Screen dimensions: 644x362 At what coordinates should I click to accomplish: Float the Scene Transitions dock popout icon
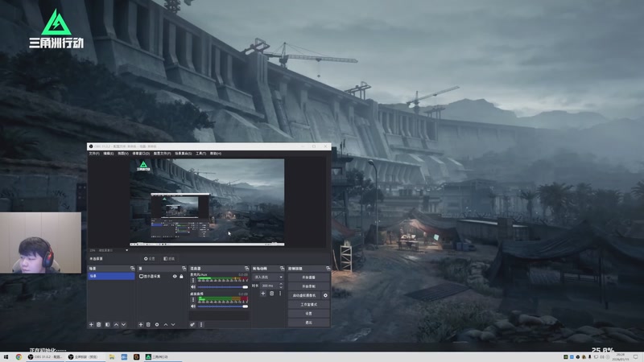282,269
